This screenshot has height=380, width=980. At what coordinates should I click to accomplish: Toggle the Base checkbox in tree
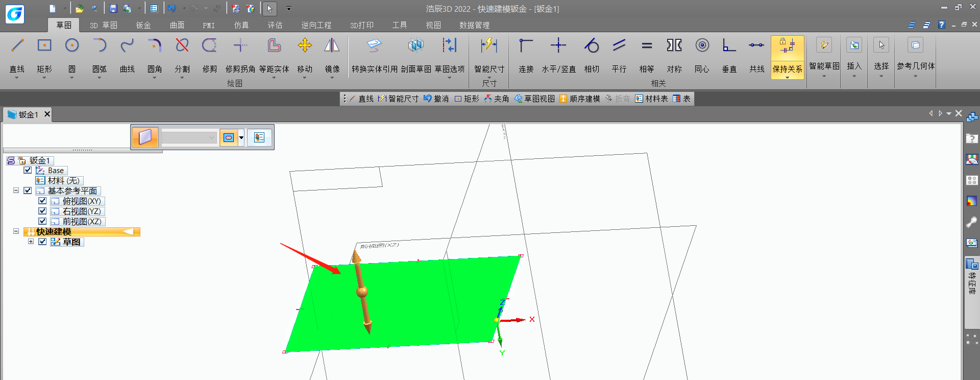click(x=28, y=170)
